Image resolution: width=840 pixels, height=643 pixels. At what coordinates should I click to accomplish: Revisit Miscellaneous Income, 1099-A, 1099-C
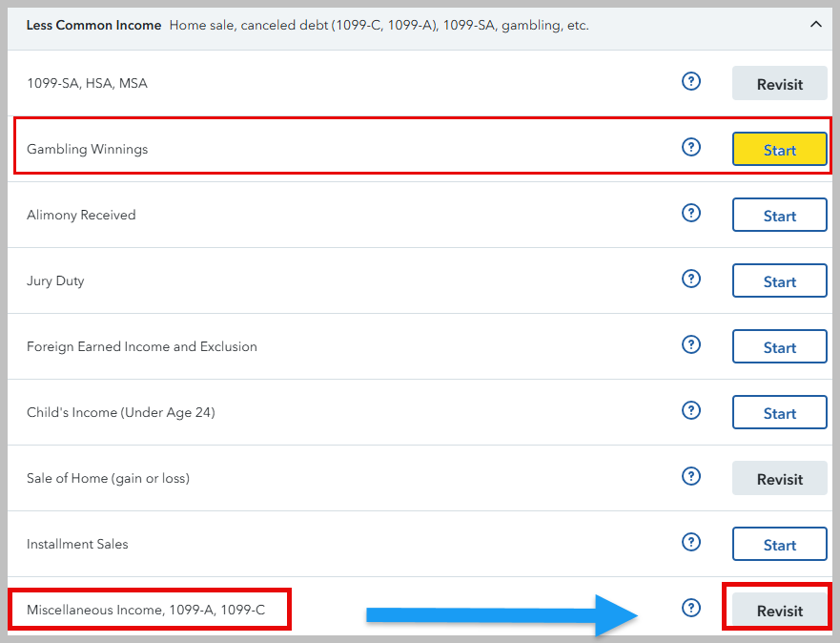(x=779, y=611)
